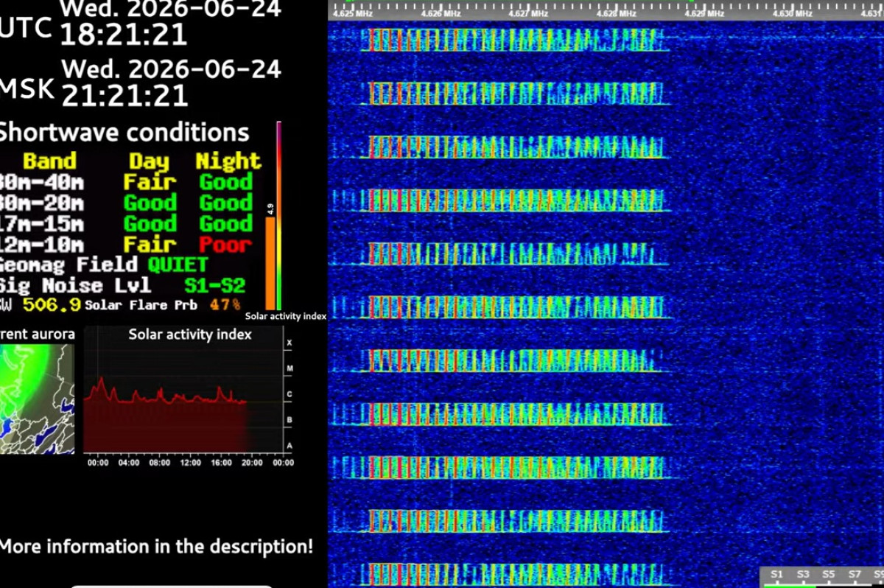This screenshot has width=884, height=588.
Task: Click the topmost buzzer burst on waterfall
Action: pos(515,40)
